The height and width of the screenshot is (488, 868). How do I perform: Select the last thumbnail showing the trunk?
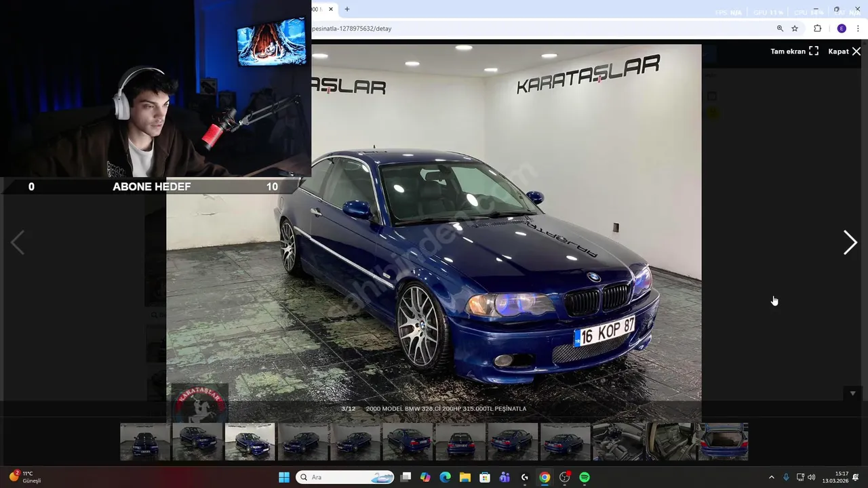point(723,442)
